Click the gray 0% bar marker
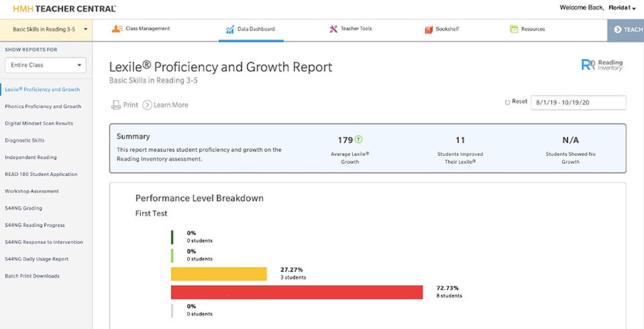This screenshot has height=329, width=644. tap(172, 310)
